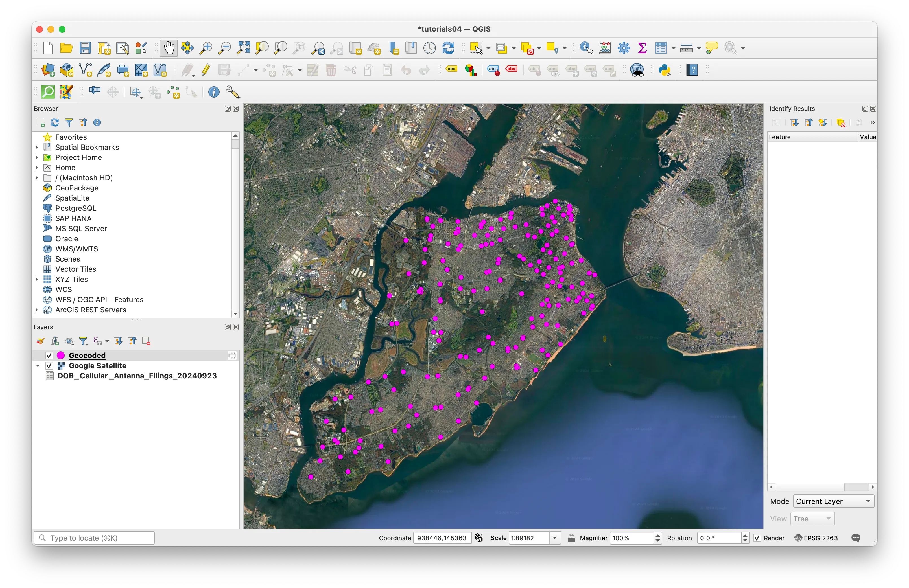Toggle Editing with the pencil icon
Image resolution: width=909 pixels, height=588 pixels.
[206, 70]
